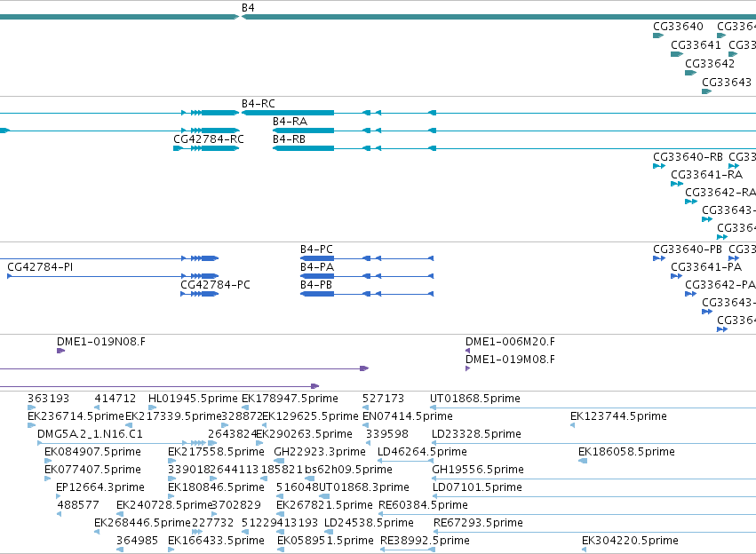Screen dimensions: 756x554
Task: Select EST label EK077407.5prime
Action: (92, 470)
